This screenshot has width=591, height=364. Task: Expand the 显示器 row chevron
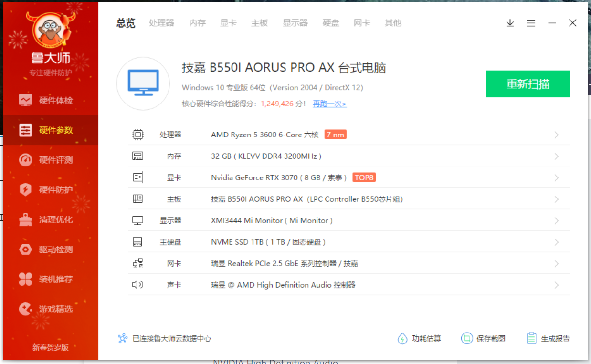[x=557, y=221]
